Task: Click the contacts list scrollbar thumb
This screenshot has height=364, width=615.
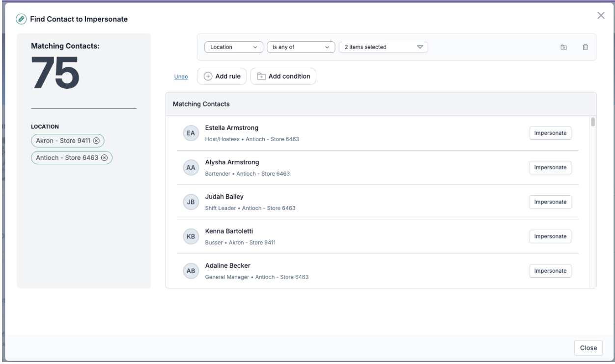Action: [x=593, y=122]
